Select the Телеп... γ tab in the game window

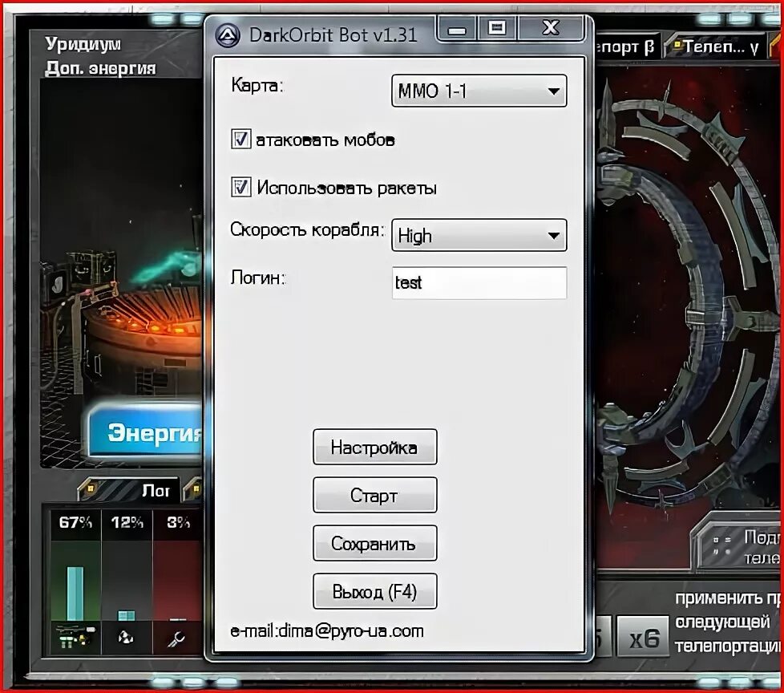[x=716, y=47]
